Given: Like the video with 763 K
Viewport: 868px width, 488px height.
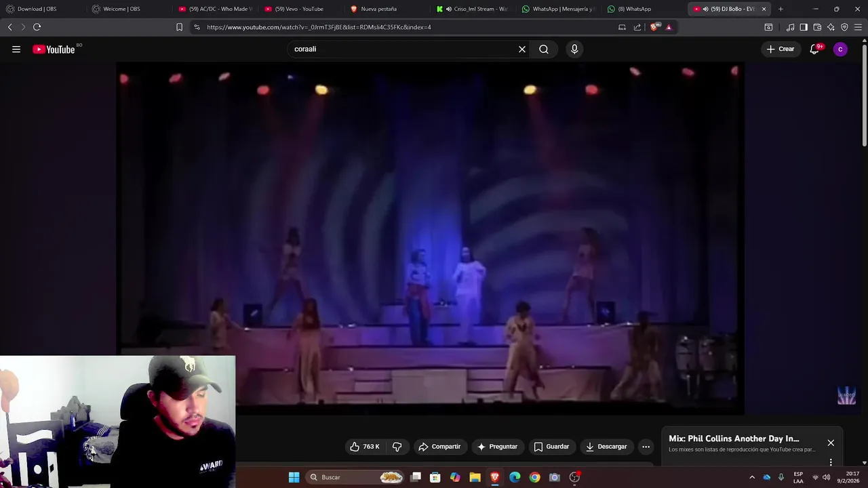Looking at the screenshot, I should [365, 447].
